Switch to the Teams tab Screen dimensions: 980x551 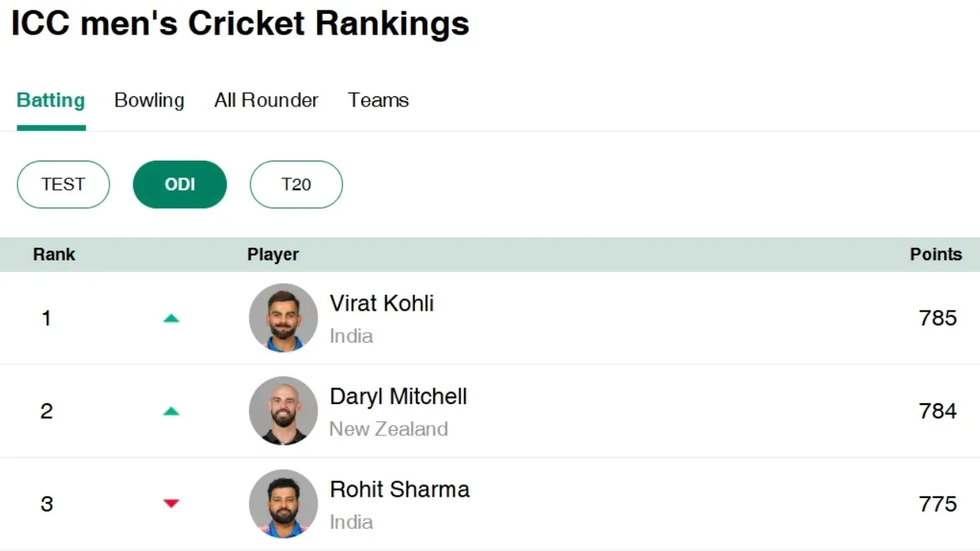378,100
